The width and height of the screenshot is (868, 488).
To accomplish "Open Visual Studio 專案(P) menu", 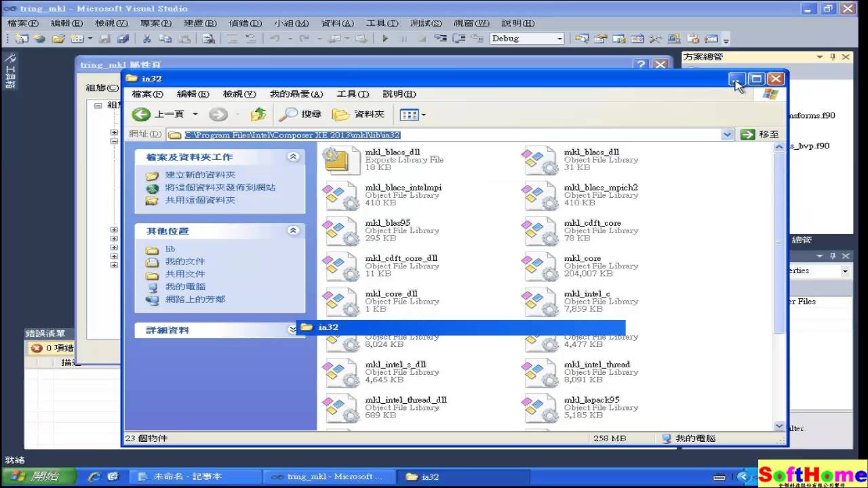I will (155, 23).
